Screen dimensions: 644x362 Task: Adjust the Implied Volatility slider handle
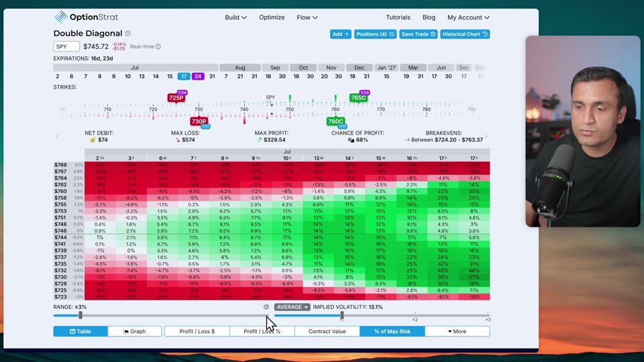point(342,315)
